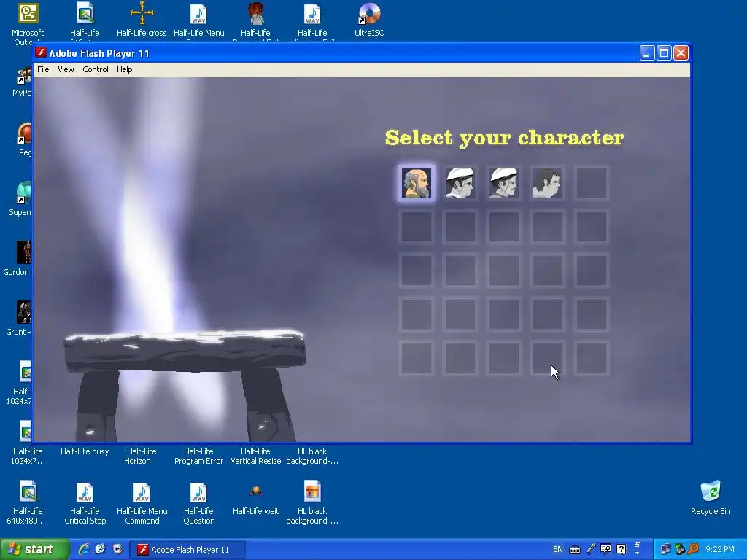Open the File menu in Flash Player
The height and width of the screenshot is (560, 747).
click(x=43, y=69)
